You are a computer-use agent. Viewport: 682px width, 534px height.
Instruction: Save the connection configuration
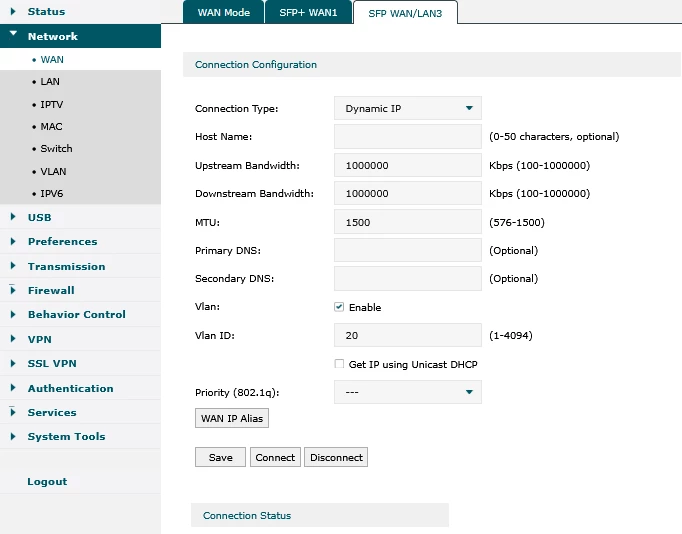pos(221,457)
